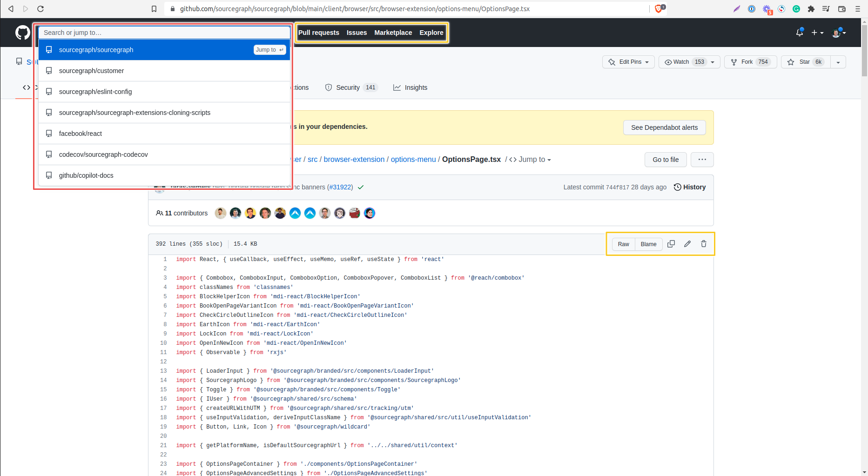Open the user avatar menu
This screenshot has height=476, width=868.
[x=839, y=33]
